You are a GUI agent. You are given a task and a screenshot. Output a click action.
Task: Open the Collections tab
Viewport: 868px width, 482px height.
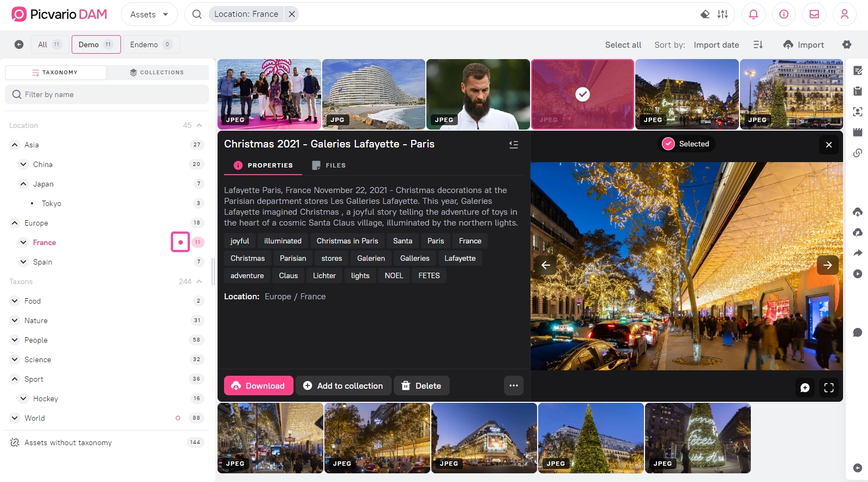(x=157, y=72)
